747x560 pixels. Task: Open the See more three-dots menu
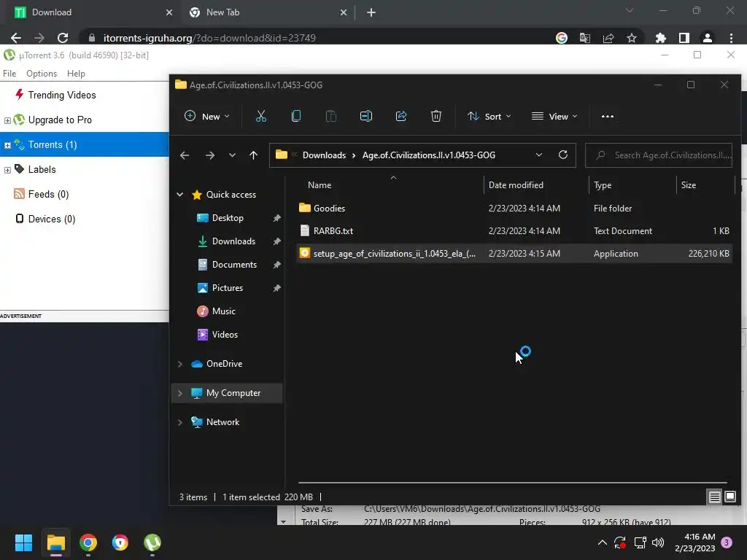(x=608, y=116)
